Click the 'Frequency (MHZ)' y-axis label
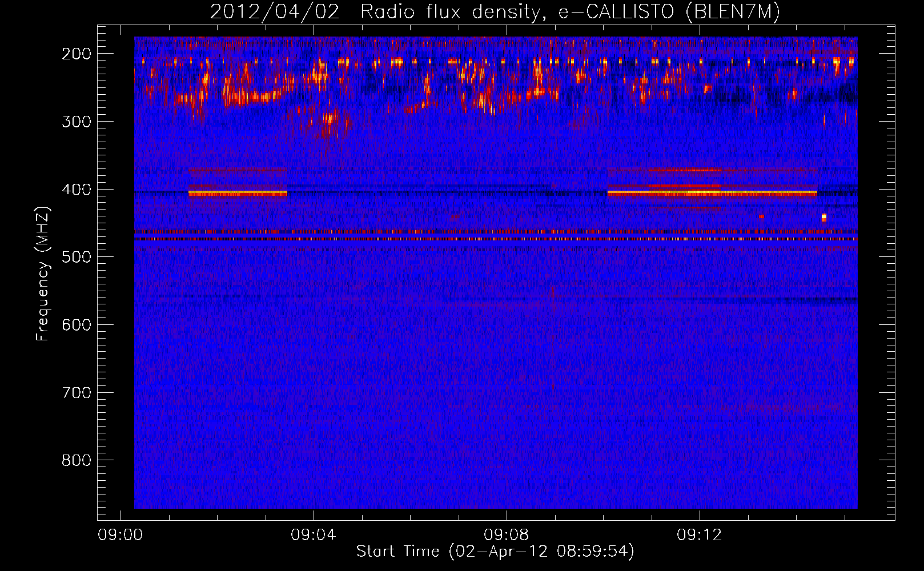Viewport: 924px width, 571px height. (x=43, y=274)
